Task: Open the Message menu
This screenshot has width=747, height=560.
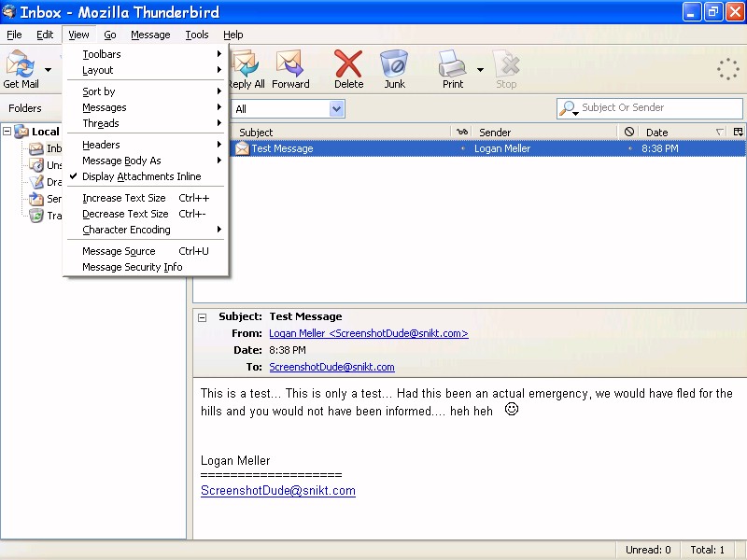Action: [x=150, y=35]
